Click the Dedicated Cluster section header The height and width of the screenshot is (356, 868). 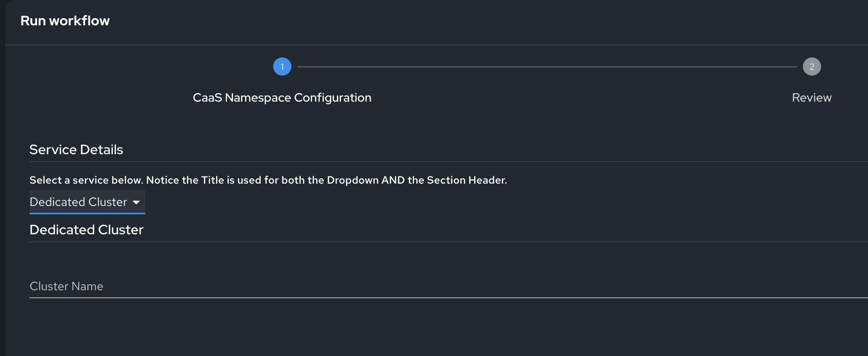[x=86, y=230]
